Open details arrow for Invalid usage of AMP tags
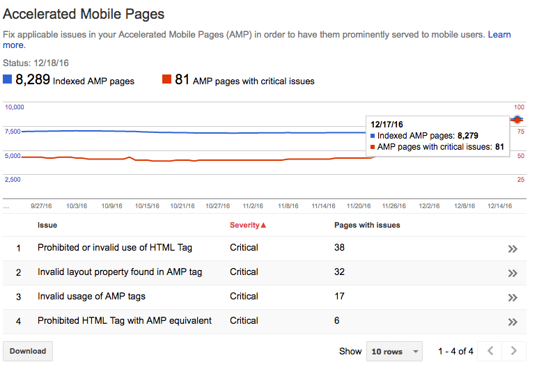546x392 pixels. 513,297
